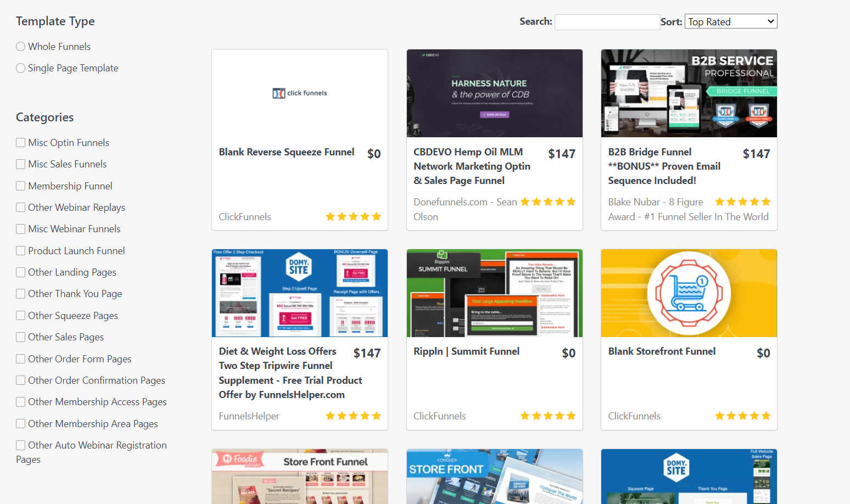The height and width of the screenshot is (504, 850).
Task: Open the CBDEVO Harness Nature thumbnail
Action: (495, 93)
